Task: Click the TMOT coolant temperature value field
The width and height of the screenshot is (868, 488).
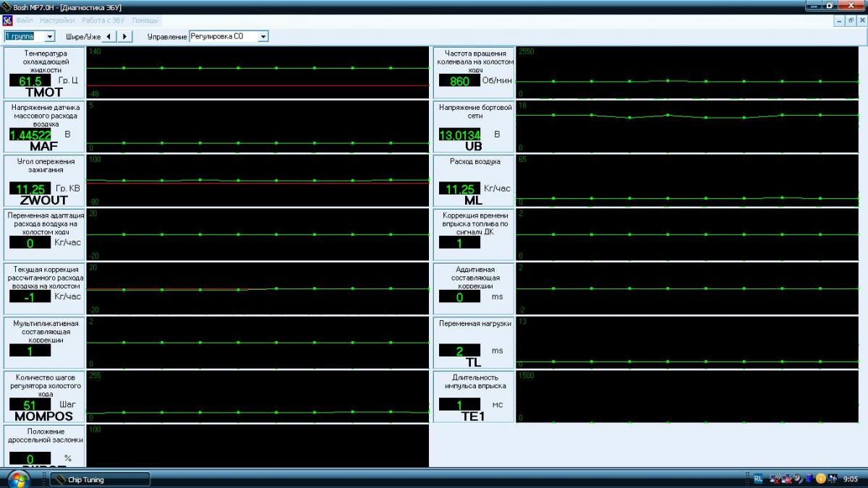Action: [30, 81]
